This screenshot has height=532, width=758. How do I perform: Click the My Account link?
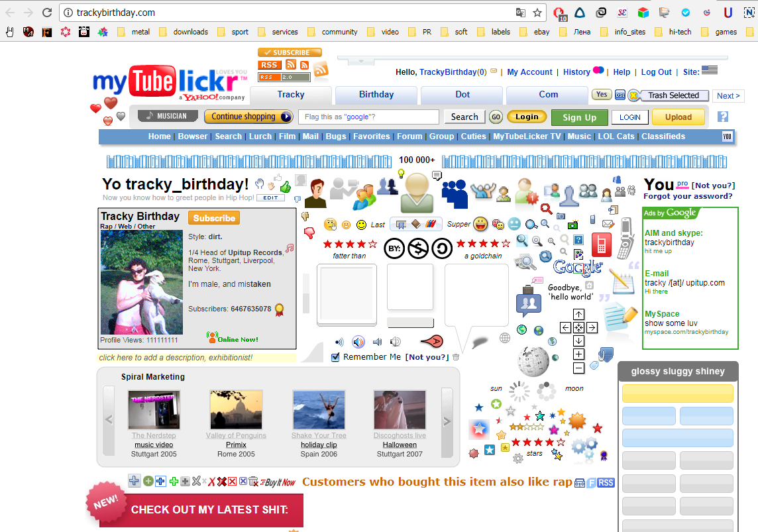[x=529, y=72]
